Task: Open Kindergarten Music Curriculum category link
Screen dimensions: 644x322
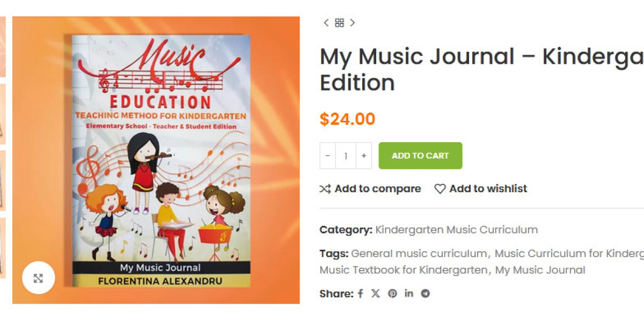Action: [457, 230]
